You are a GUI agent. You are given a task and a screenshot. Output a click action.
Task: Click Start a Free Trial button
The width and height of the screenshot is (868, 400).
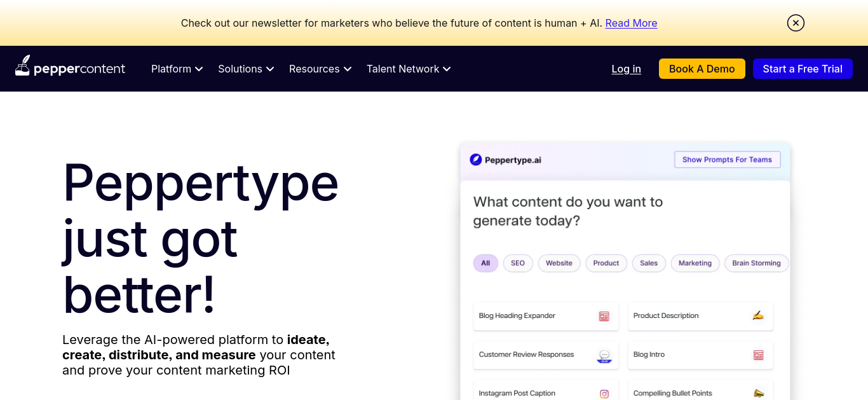803,69
